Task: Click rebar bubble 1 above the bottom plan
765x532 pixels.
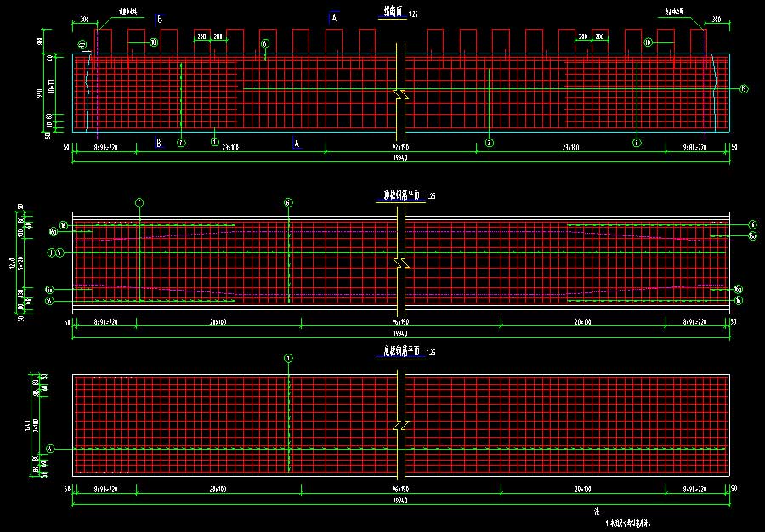Action: 288,359
